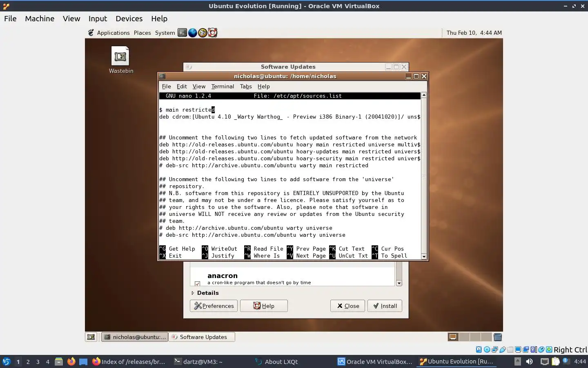Switch to nicholas@ubuntu terminal taskbar button
The image size is (588, 368).
click(135, 337)
